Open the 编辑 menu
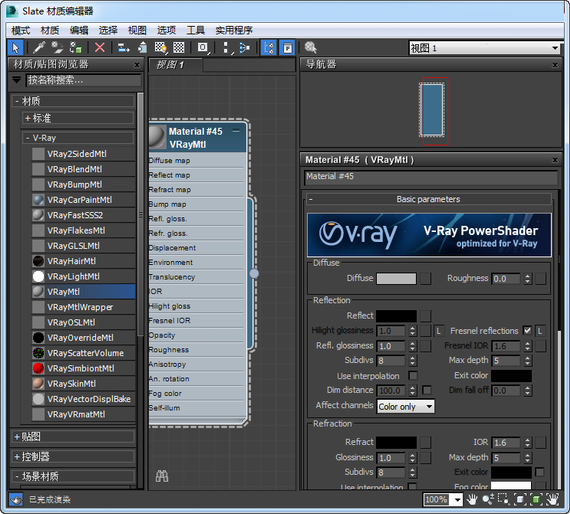This screenshot has width=570, height=514. click(x=79, y=30)
